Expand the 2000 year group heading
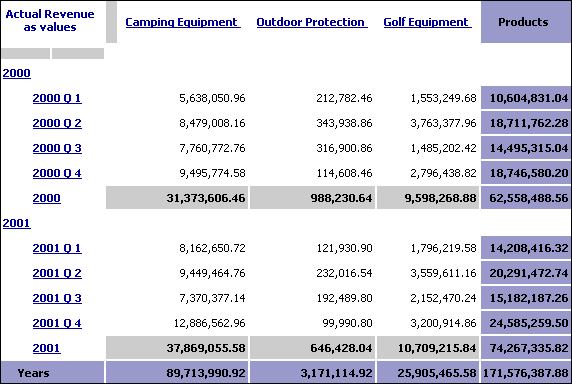Screen dimensions: 572x384 tap(16, 73)
